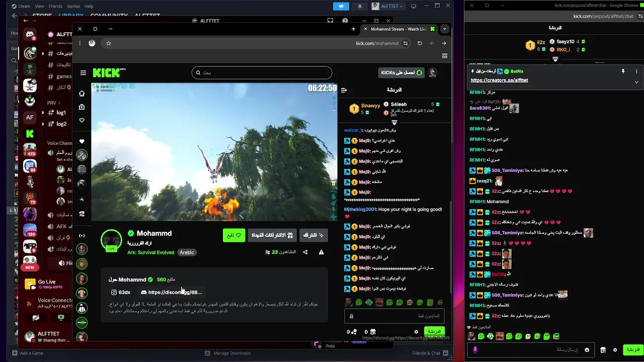Go to Kick home from sidebar
This screenshot has height=362, width=644.
click(x=82, y=94)
